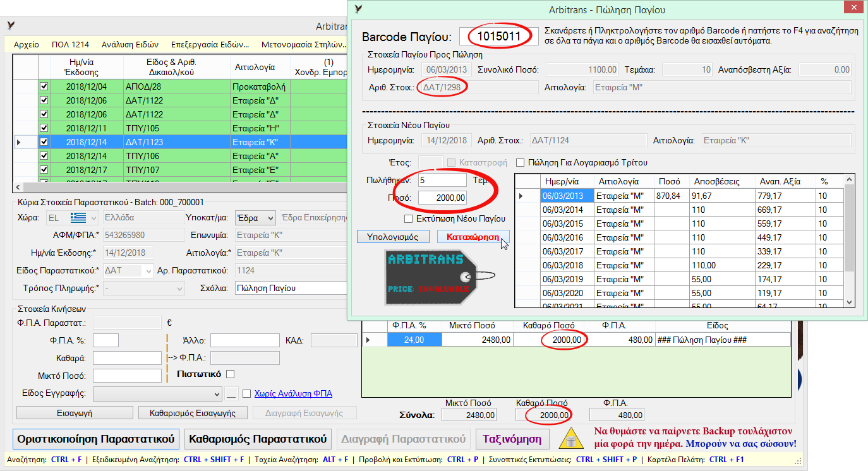
Task: Open the Επεξεργασία Ειδών menu
Action: (x=210, y=45)
